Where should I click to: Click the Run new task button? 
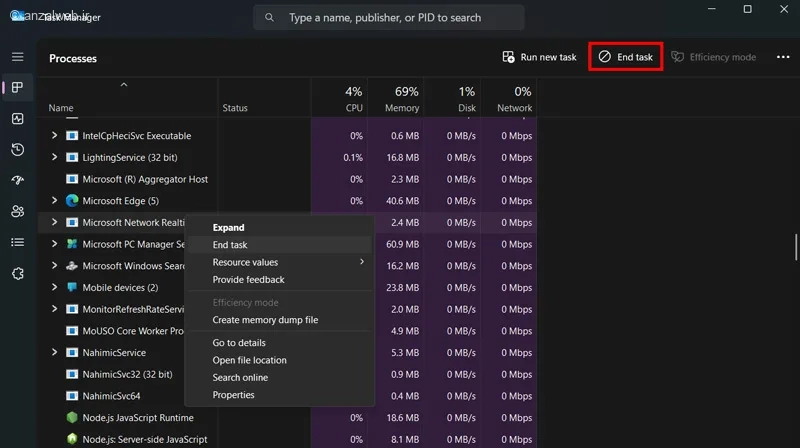(x=539, y=57)
